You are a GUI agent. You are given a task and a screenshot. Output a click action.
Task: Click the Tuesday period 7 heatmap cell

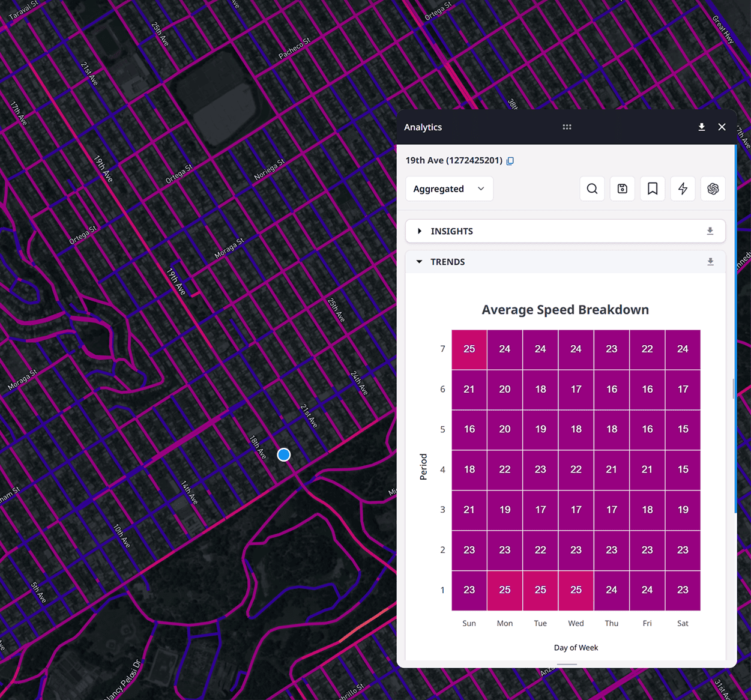[x=540, y=349]
